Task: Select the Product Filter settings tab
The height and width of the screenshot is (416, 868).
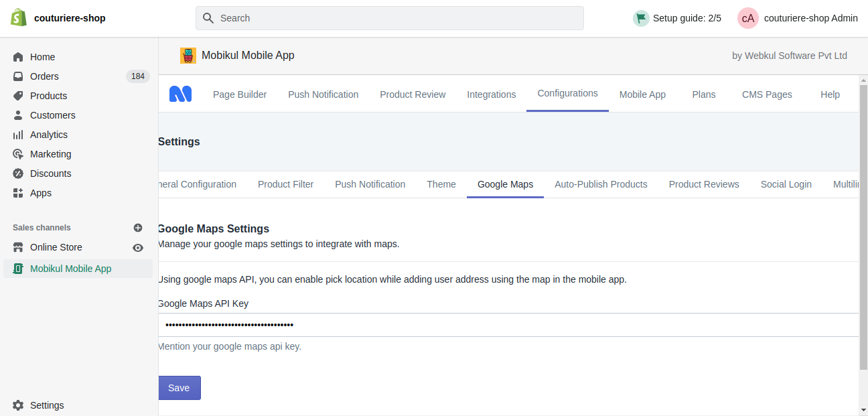Action: [285, 184]
